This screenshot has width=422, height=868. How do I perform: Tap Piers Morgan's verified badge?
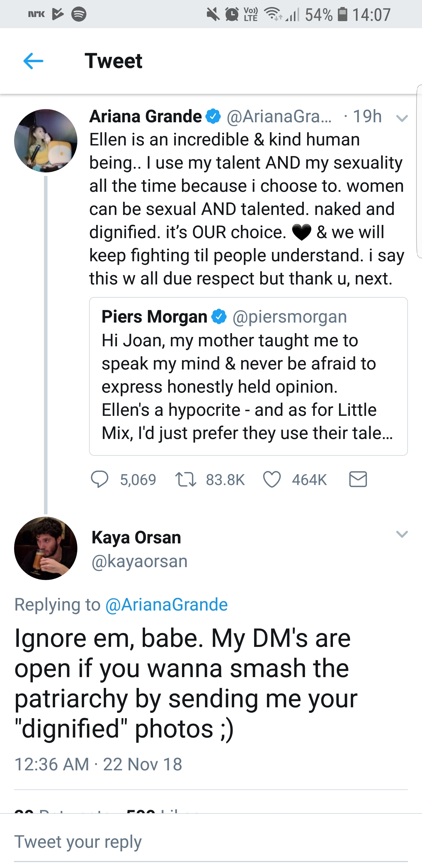(219, 317)
